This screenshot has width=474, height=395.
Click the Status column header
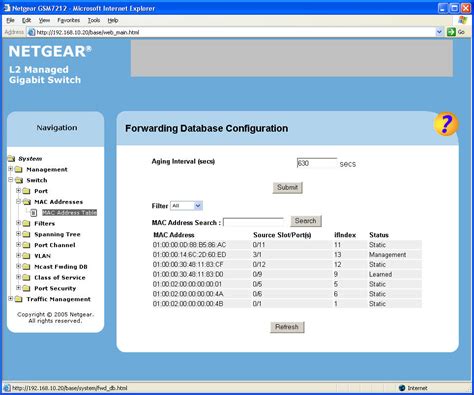coord(379,235)
